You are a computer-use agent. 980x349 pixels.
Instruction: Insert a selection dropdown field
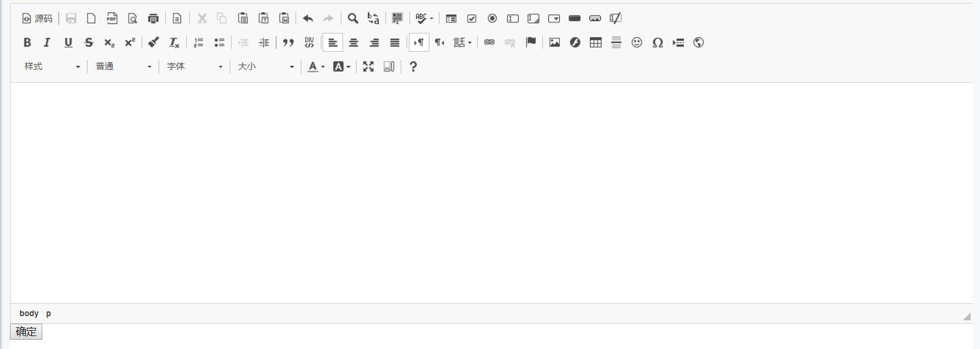coord(554,19)
